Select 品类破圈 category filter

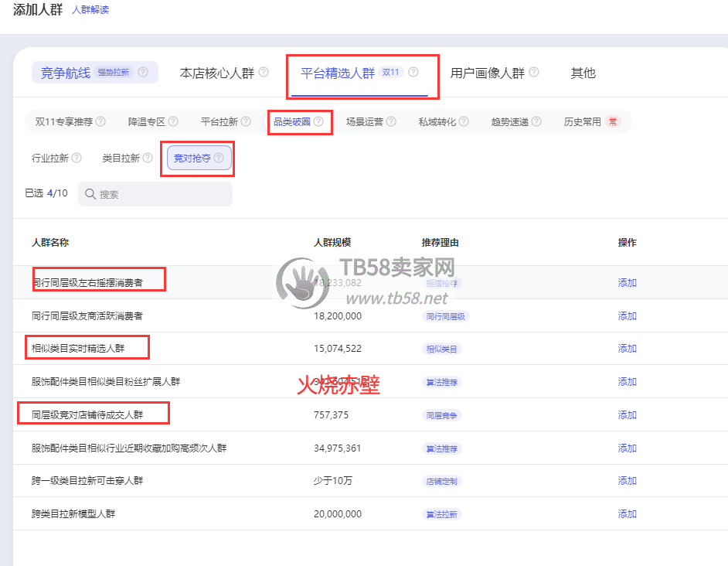(x=292, y=121)
